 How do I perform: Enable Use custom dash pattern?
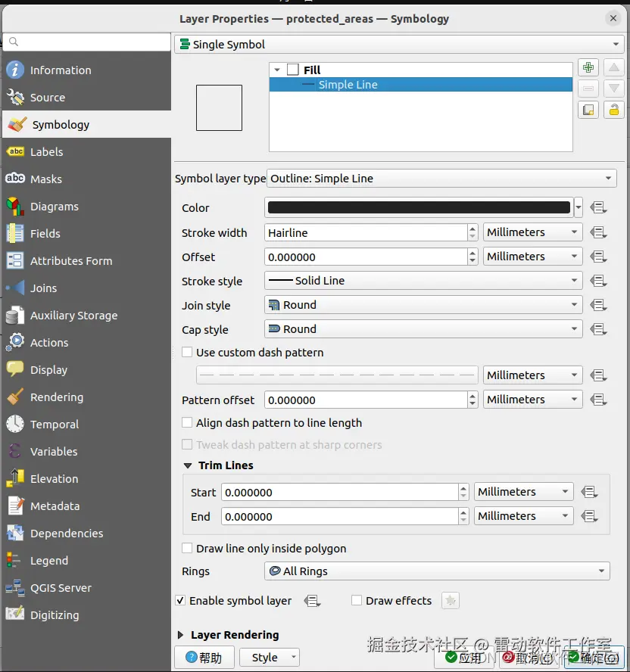(187, 353)
